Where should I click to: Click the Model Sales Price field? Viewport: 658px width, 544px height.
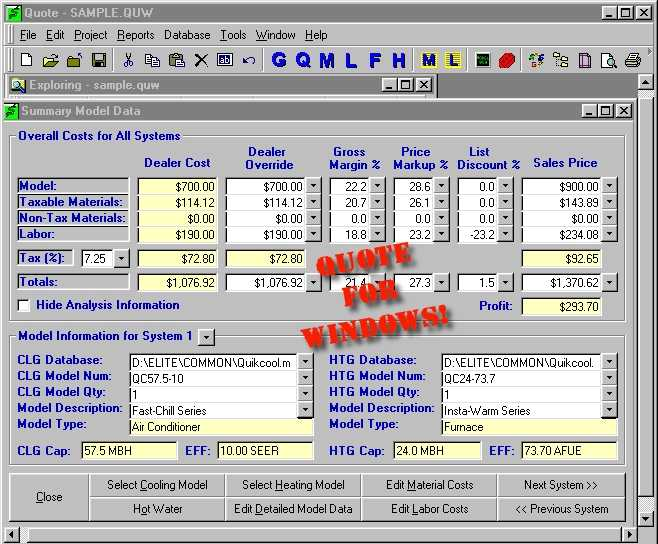[562, 186]
